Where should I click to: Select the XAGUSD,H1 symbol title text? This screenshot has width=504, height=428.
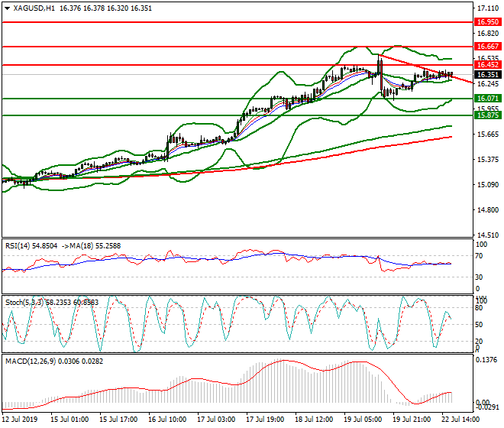point(34,8)
